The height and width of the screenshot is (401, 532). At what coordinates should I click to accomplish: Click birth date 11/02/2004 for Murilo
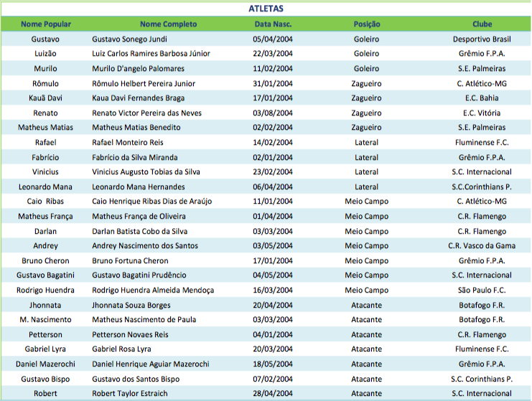click(x=273, y=69)
